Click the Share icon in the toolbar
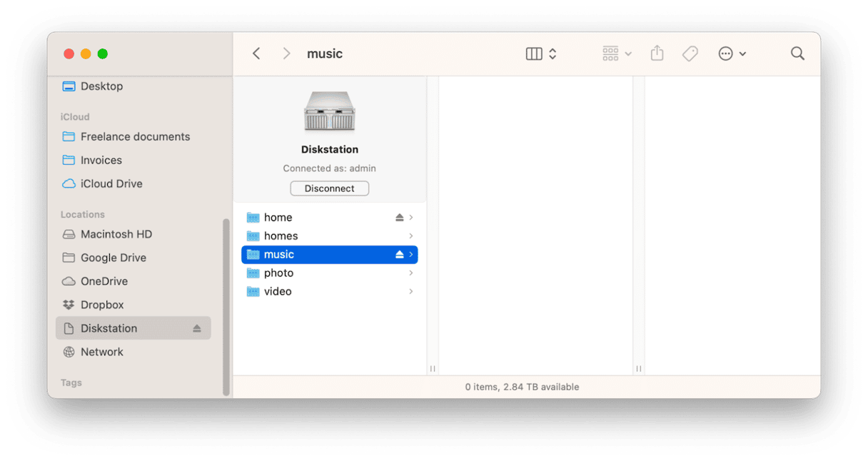 click(657, 53)
